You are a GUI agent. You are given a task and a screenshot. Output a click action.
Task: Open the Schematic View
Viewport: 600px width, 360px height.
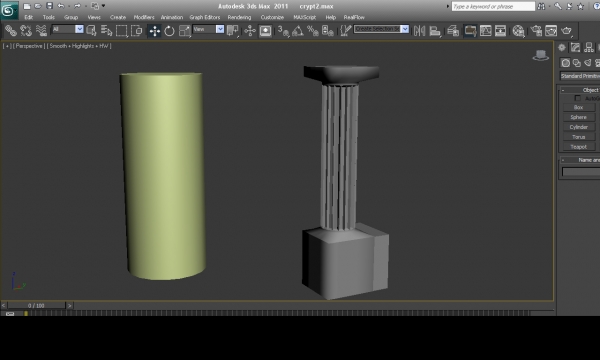501,31
